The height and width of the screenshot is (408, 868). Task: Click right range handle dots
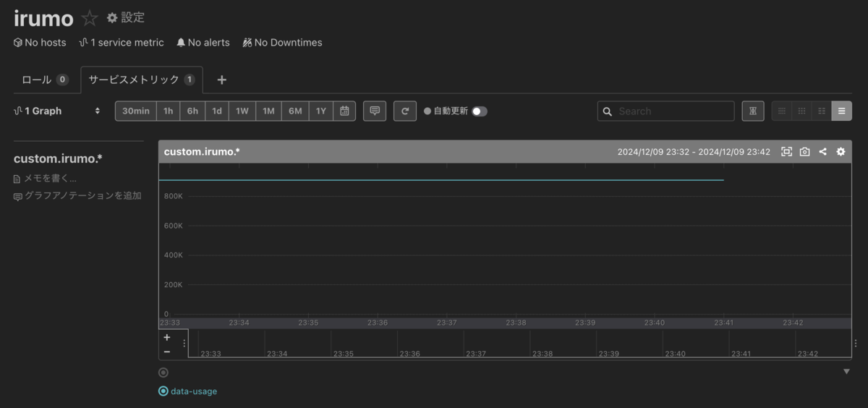click(x=856, y=344)
